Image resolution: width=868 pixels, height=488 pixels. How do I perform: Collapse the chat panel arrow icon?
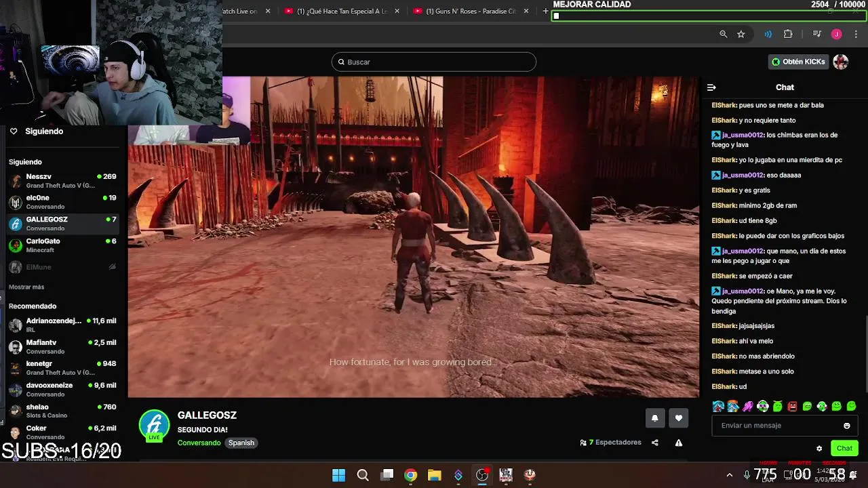711,87
